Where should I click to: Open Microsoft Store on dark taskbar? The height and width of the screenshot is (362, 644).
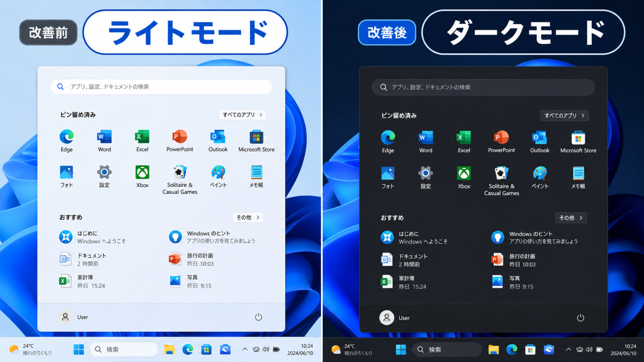pyautogui.click(x=530, y=350)
